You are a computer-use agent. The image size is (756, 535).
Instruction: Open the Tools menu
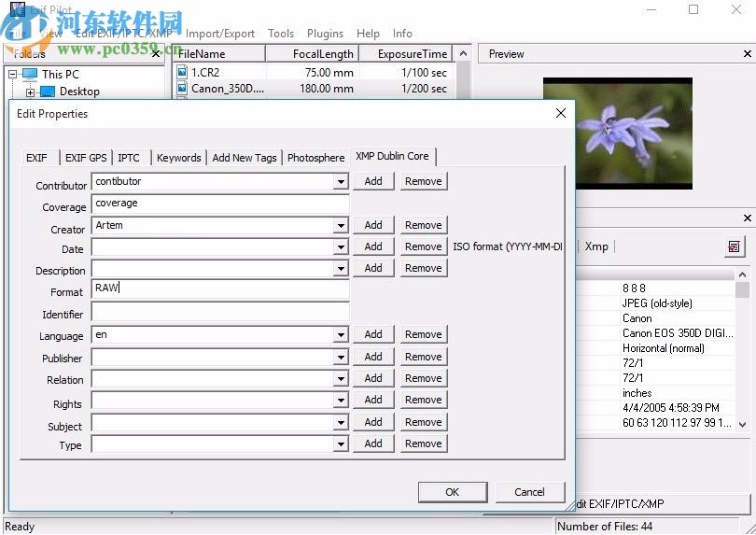click(281, 34)
